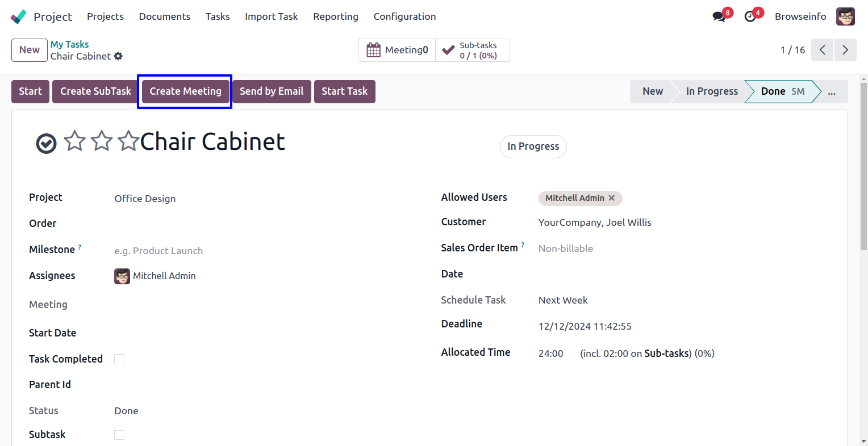Image resolution: width=868 pixels, height=446 pixels.
Task: Set priority with the first star
Action: pos(74,141)
